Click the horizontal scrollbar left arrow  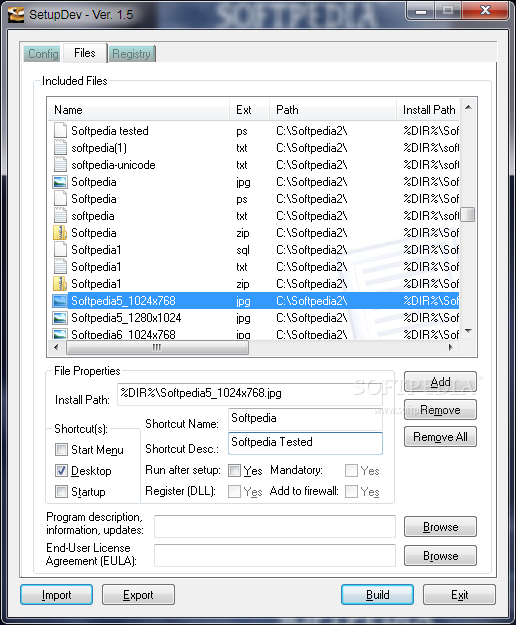[x=56, y=348]
